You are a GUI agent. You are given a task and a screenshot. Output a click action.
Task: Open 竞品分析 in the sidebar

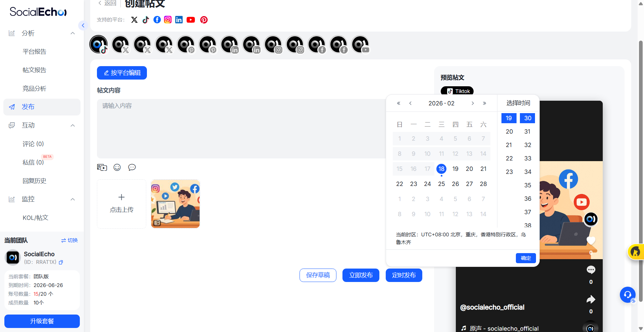34,89
